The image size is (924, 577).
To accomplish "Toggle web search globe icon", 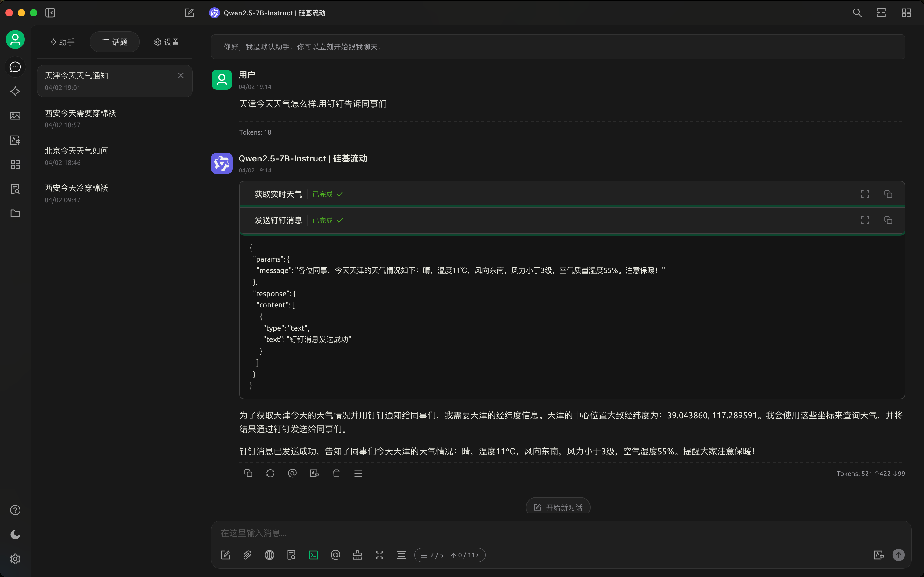I will (x=269, y=555).
